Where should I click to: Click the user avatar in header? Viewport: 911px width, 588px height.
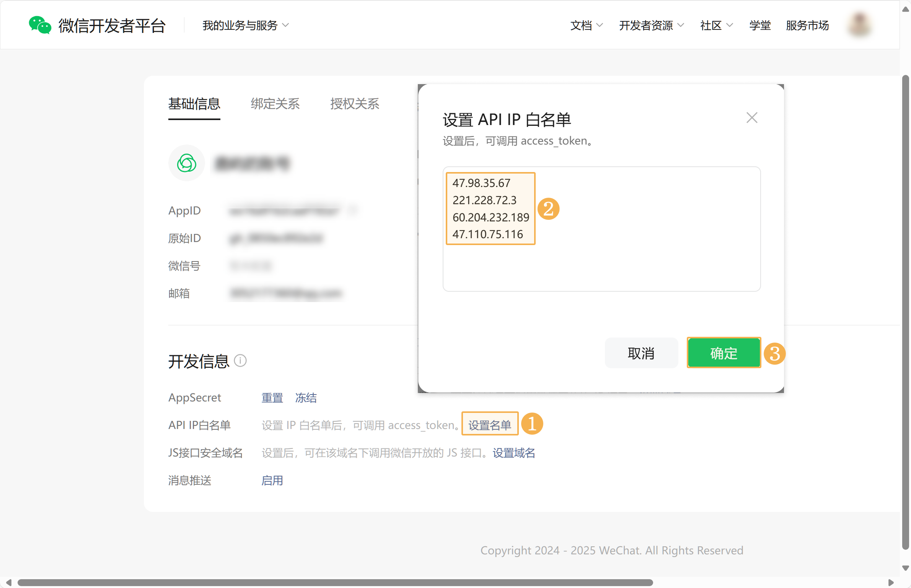[859, 24]
